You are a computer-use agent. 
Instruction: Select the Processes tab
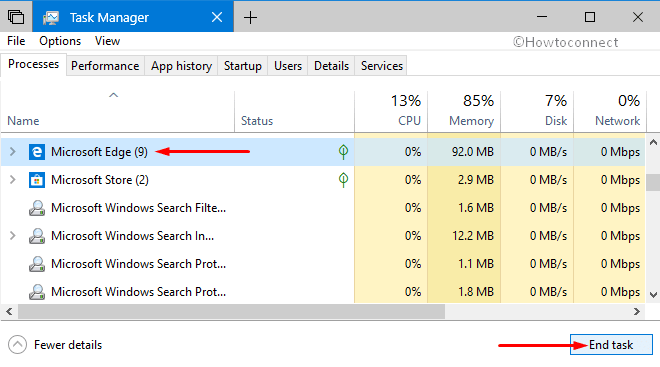pyautogui.click(x=34, y=64)
